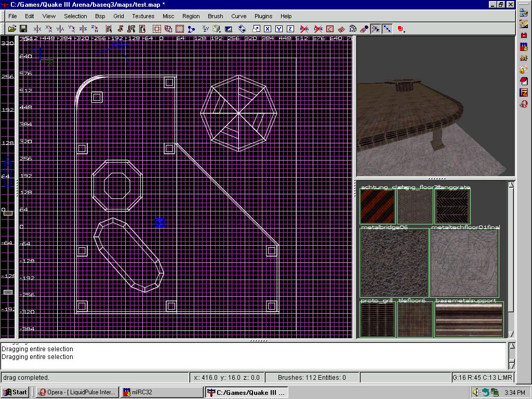Flip selection along the X axis
The image size is (532, 399).
click(37, 29)
